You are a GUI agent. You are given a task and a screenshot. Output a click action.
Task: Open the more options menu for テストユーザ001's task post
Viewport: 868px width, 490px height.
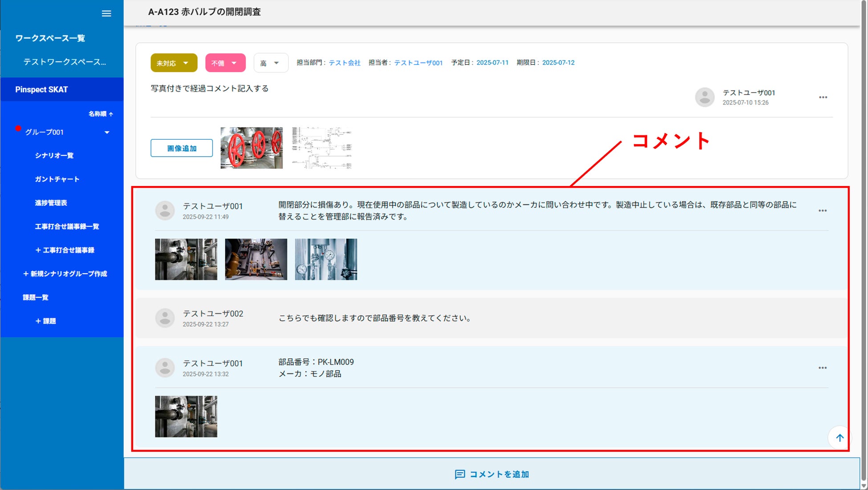(823, 97)
